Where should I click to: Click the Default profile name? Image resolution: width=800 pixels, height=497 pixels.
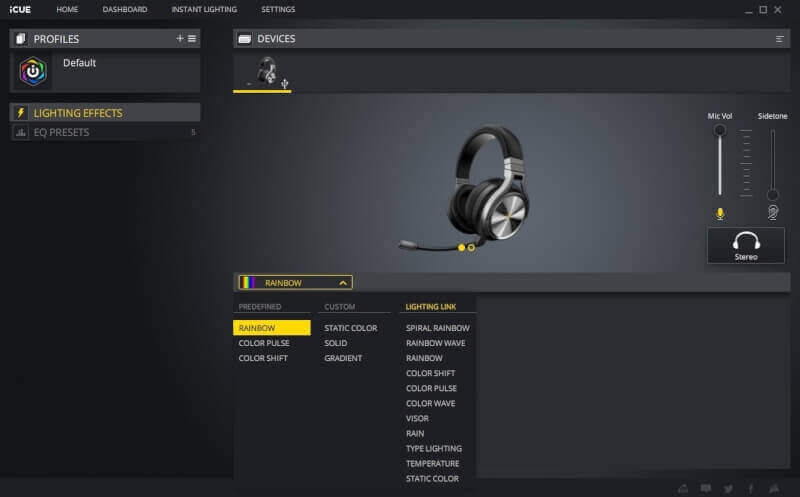[x=80, y=63]
